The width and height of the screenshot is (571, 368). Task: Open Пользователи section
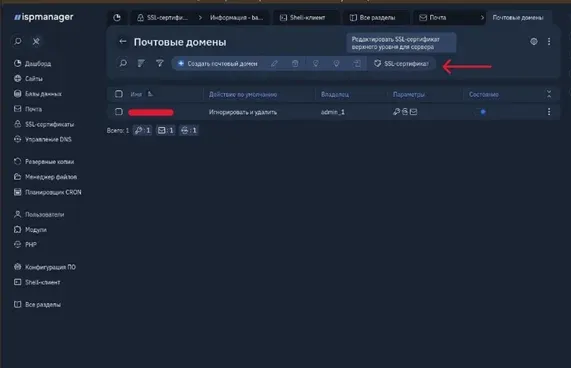coord(39,215)
